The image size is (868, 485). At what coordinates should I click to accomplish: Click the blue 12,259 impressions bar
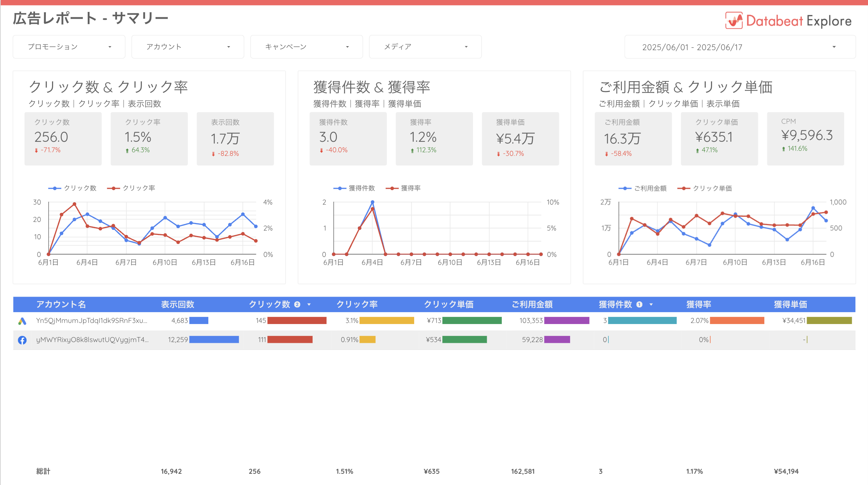click(214, 340)
